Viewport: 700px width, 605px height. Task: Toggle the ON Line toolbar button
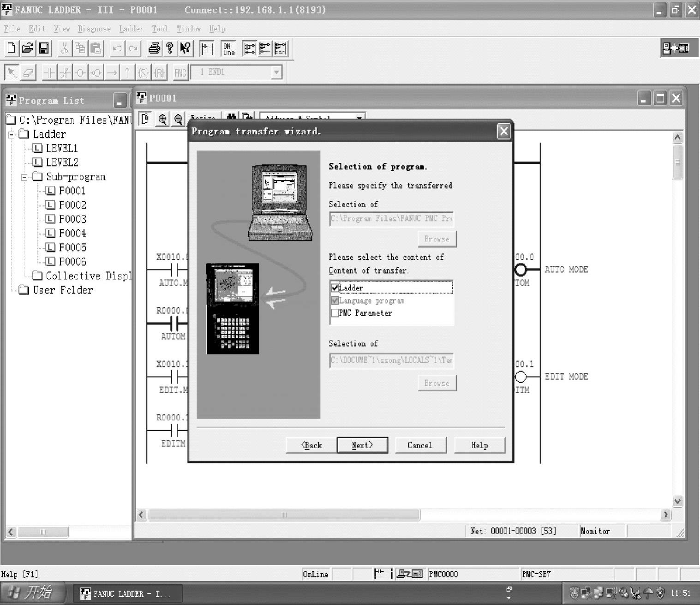pos(228,48)
